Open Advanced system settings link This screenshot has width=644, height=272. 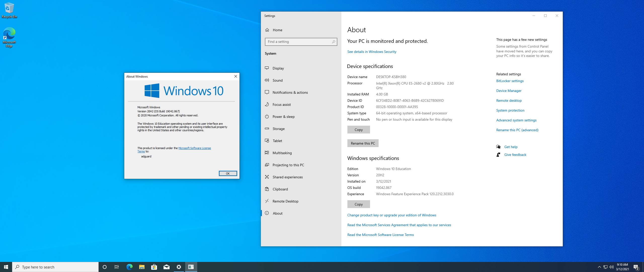516,120
